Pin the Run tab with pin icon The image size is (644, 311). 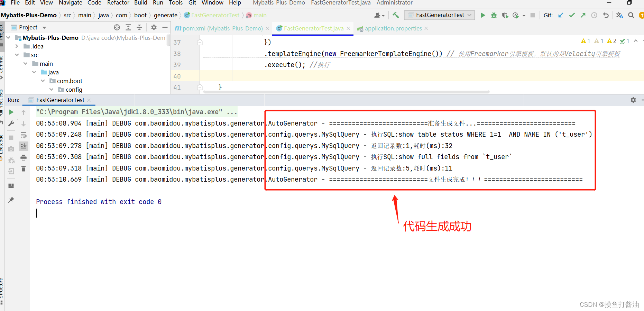click(x=11, y=200)
